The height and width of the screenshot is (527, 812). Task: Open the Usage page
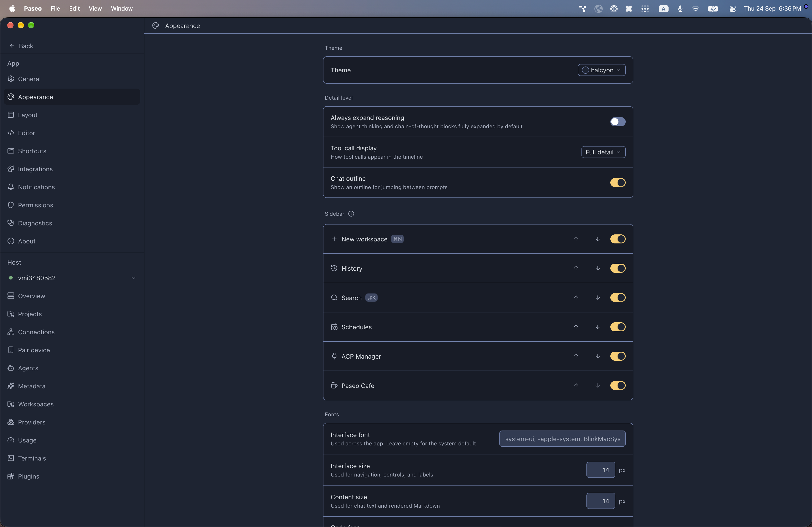point(72,440)
